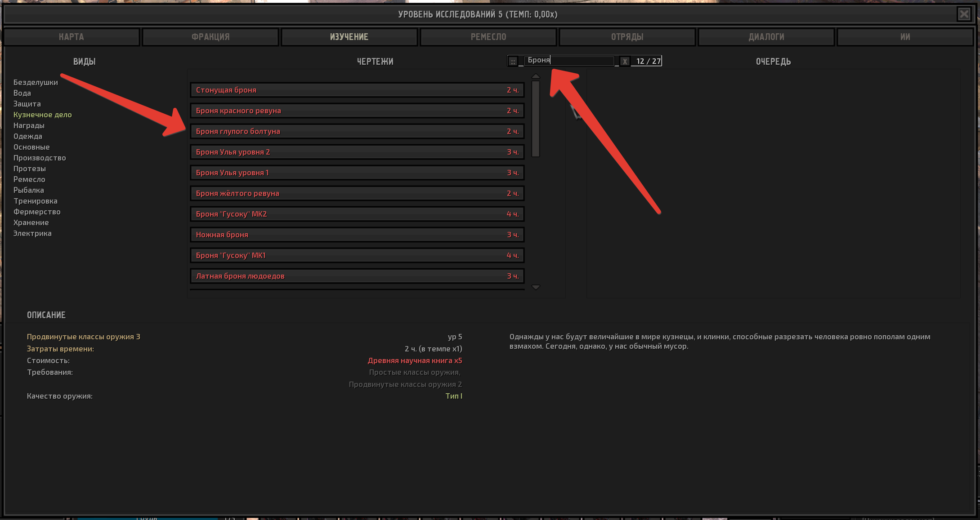Open the Ремесло tab
This screenshot has width=980, height=520.
click(488, 37)
